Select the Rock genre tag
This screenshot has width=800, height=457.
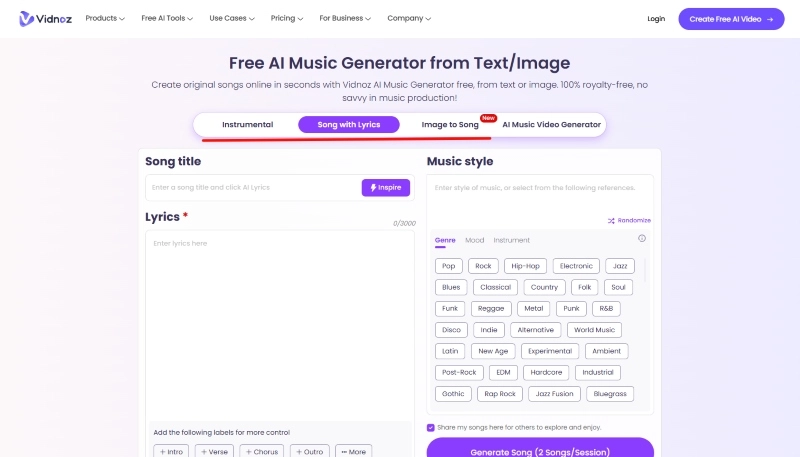coord(483,266)
